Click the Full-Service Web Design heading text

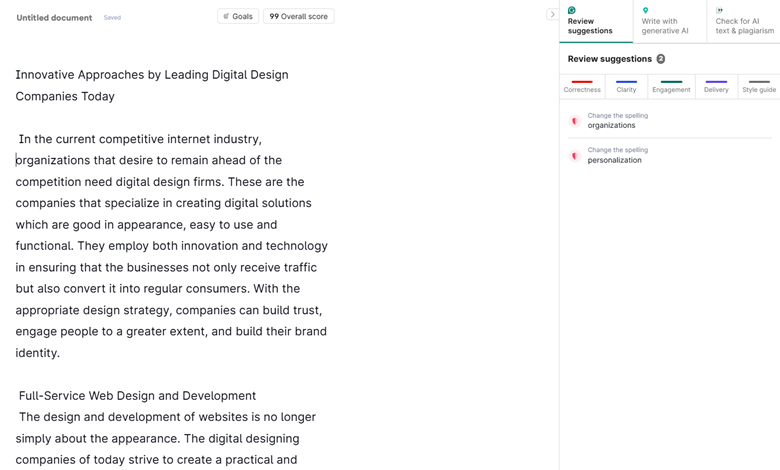coord(137,395)
